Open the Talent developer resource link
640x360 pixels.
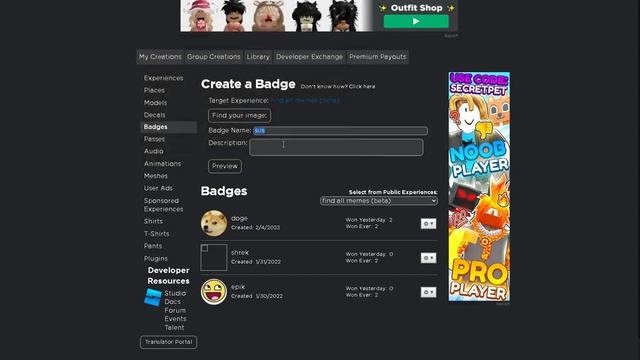174,328
